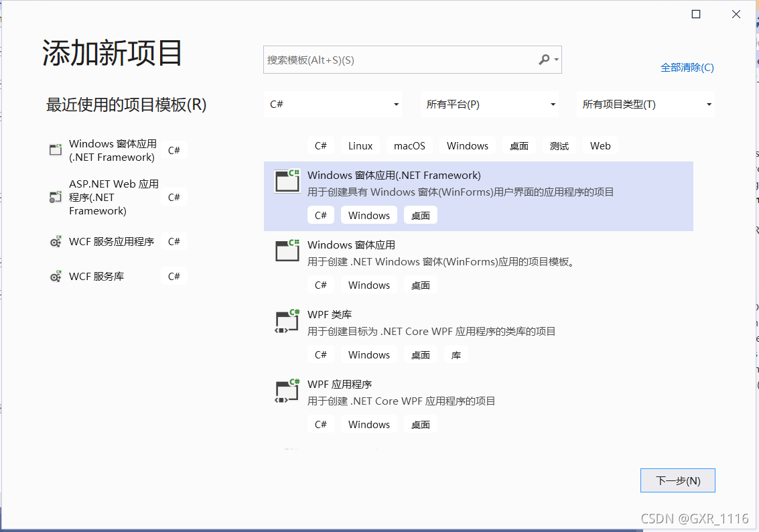The image size is (759, 532).
Task: Click the search magnifier icon
Action: pos(544,60)
